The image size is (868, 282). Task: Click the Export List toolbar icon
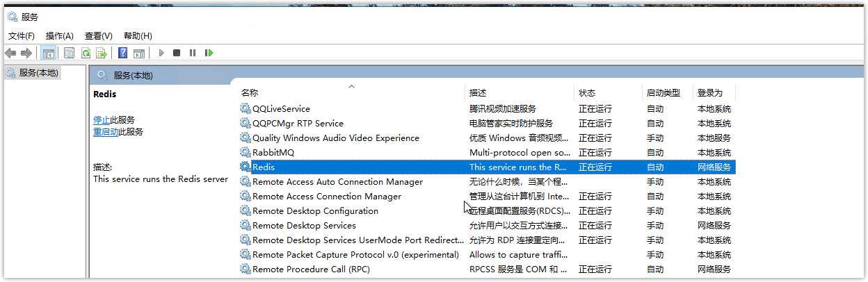102,53
